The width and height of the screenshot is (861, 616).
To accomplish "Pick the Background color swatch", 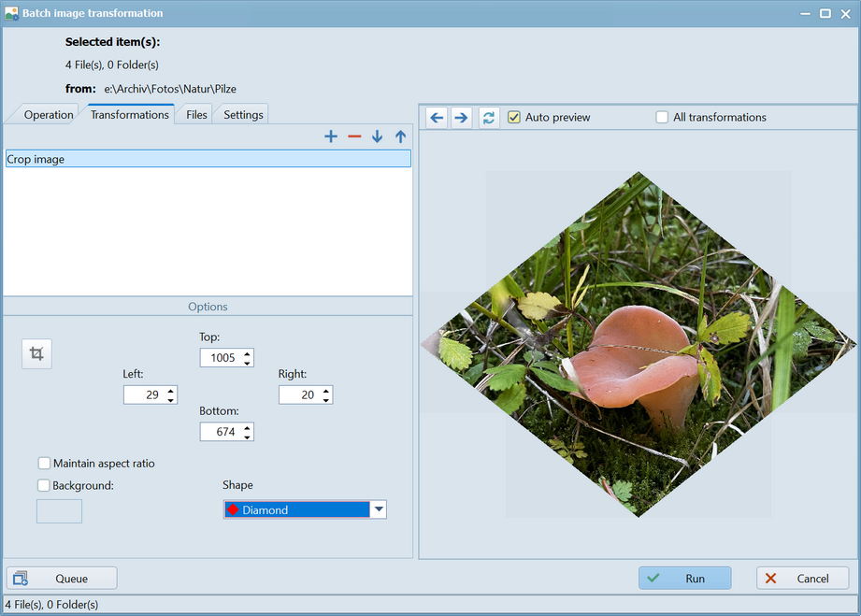I will (59, 511).
